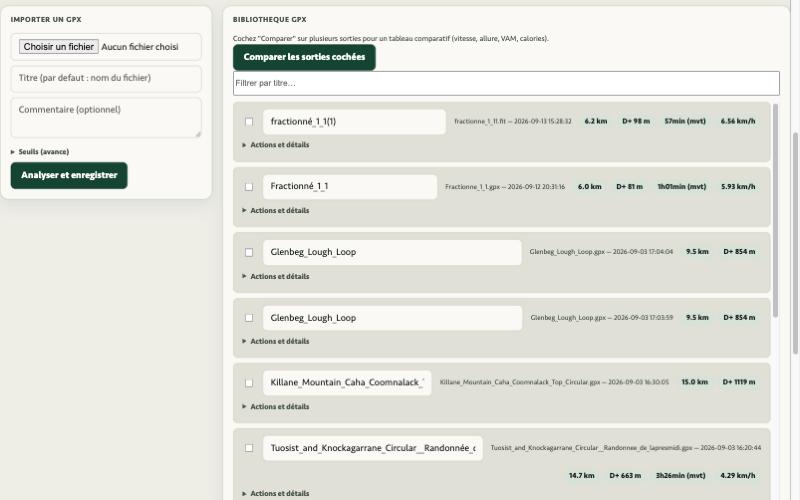Click the D+ 663 m elevation value
This screenshot has height=500, width=800.
[x=625, y=476]
